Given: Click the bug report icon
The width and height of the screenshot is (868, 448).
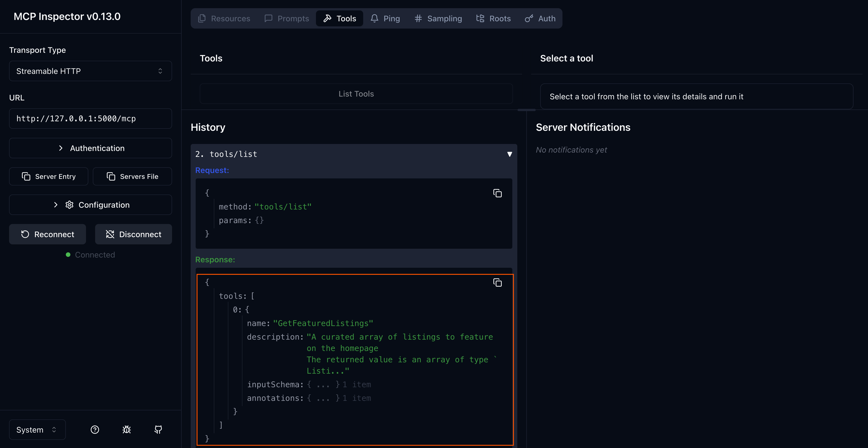Looking at the screenshot, I should (126, 429).
